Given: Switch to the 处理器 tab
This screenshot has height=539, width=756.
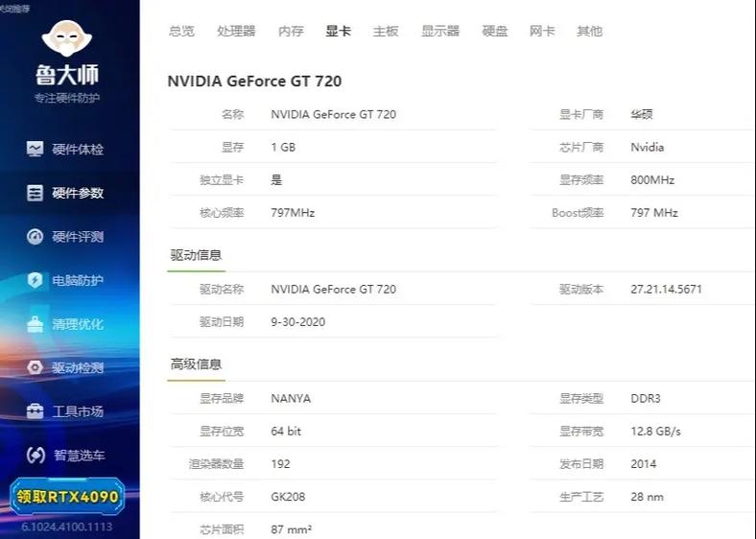Looking at the screenshot, I should coord(236,32).
